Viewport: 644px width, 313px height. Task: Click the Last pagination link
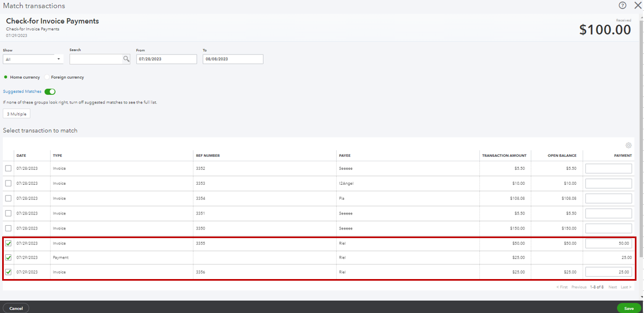coord(627,287)
